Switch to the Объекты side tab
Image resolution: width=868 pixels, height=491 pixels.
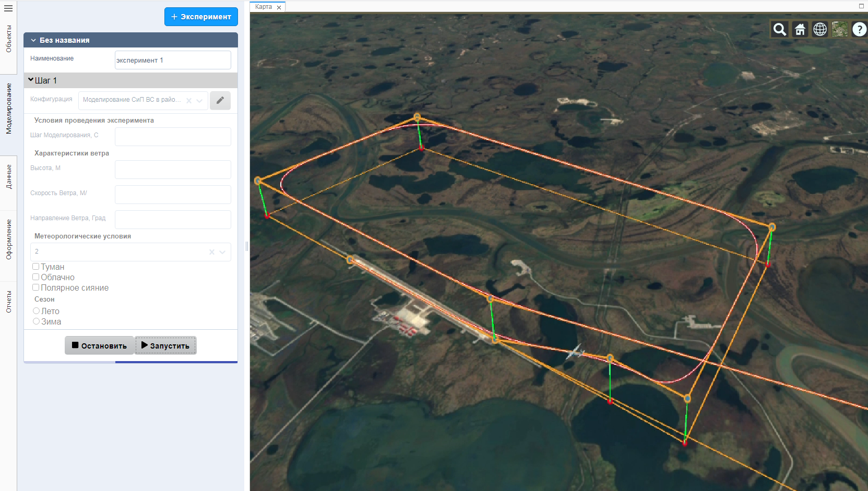[x=8, y=39]
